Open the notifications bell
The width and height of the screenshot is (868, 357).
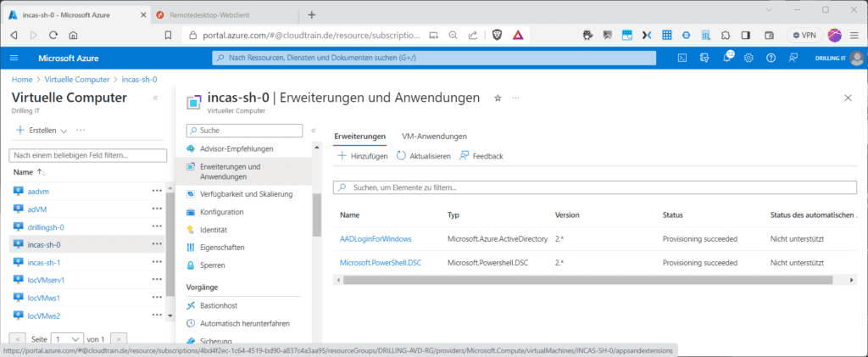coord(727,58)
